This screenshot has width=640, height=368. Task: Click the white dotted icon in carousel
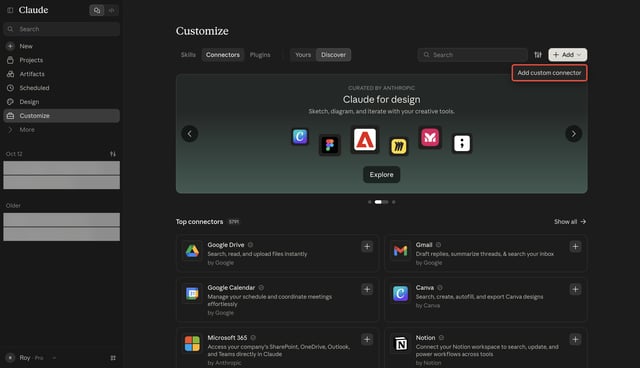pos(462,143)
